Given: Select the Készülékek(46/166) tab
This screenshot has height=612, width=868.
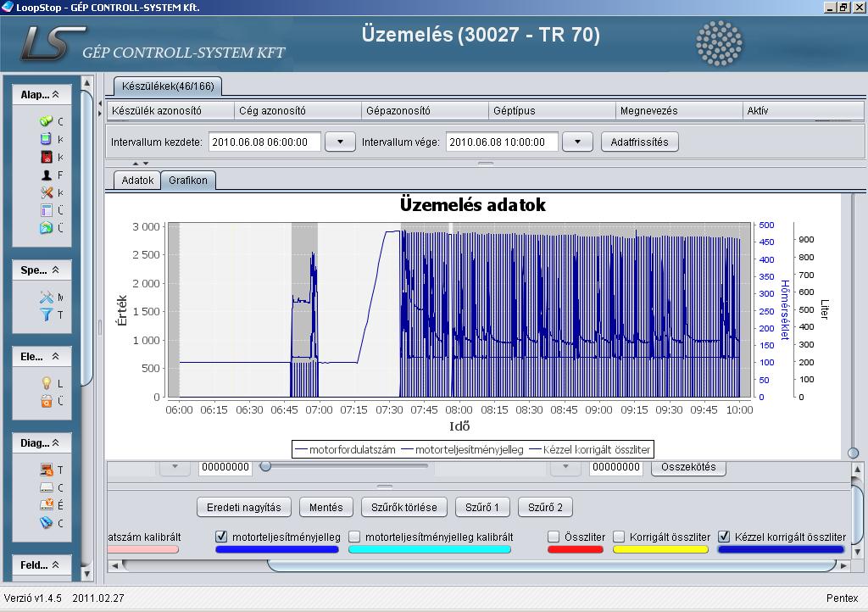Looking at the screenshot, I should (167, 86).
